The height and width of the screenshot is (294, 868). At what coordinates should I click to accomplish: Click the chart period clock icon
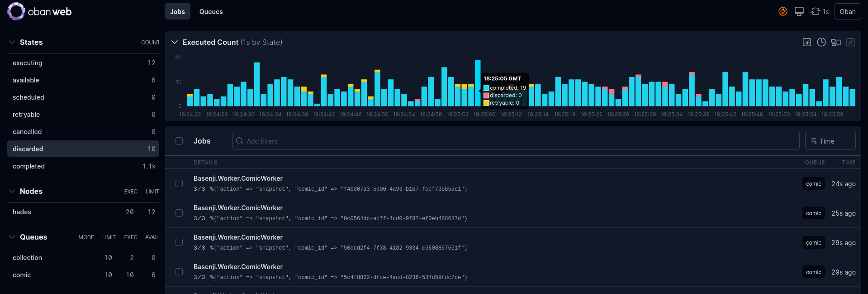tap(821, 42)
